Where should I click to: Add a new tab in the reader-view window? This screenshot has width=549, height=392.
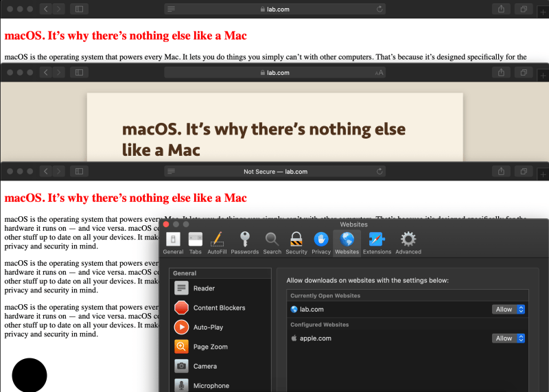pyautogui.click(x=543, y=76)
